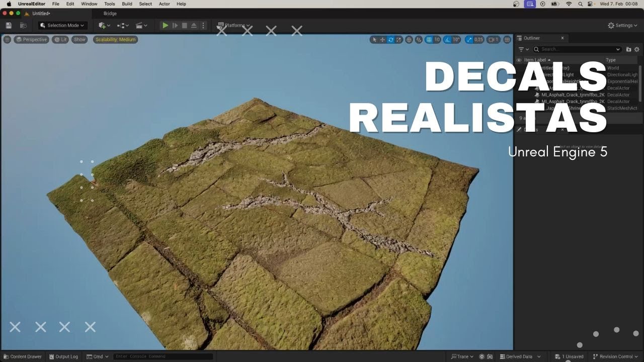Open the Window menu
644x362 pixels.
pyautogui.click(x=89, y=4)
